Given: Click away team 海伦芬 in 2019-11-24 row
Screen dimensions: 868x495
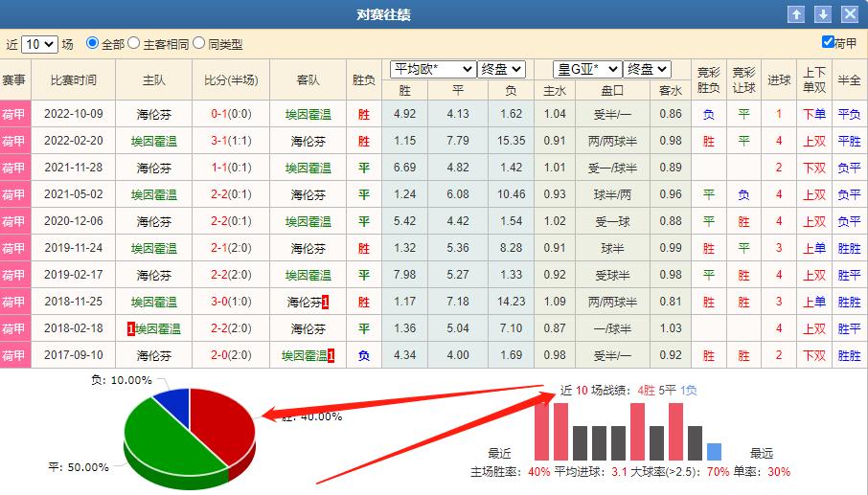Looking at the screenshot, I should point(308,248).
